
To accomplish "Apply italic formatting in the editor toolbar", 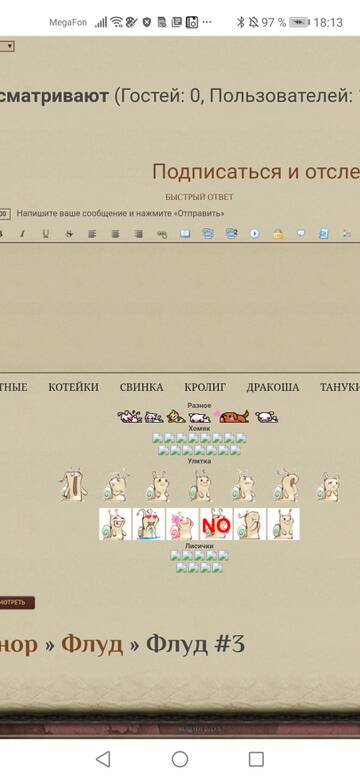I will click(x=22, y=234).
